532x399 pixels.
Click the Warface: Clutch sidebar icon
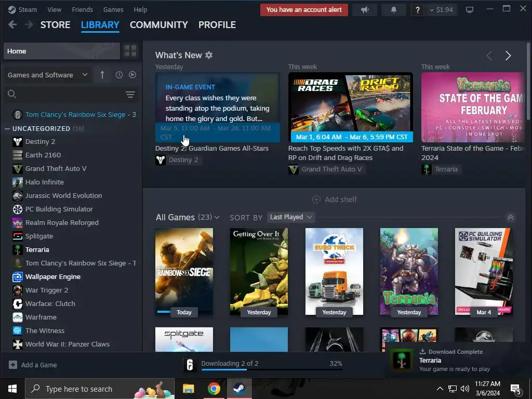18,303
